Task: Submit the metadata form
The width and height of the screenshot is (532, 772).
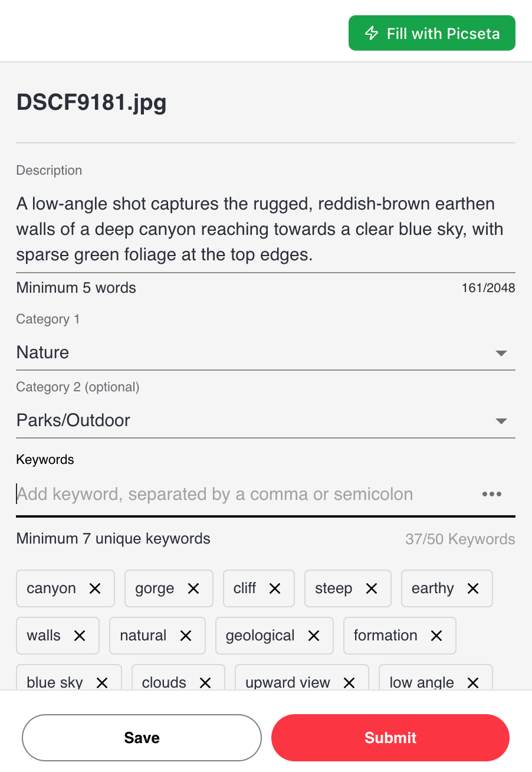Action: (x=390, y=738)
